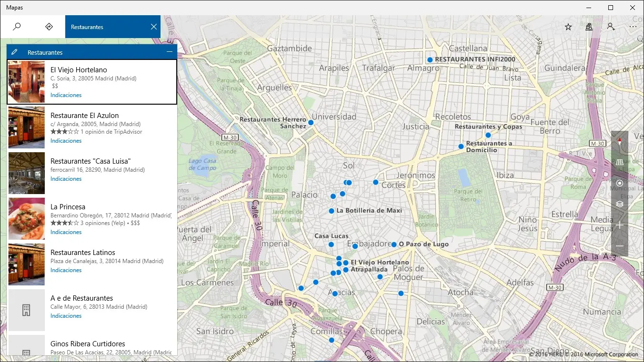Open Indicaciones for El Viejo Hortelano
The image size is (644, 362).
[66, 95]
